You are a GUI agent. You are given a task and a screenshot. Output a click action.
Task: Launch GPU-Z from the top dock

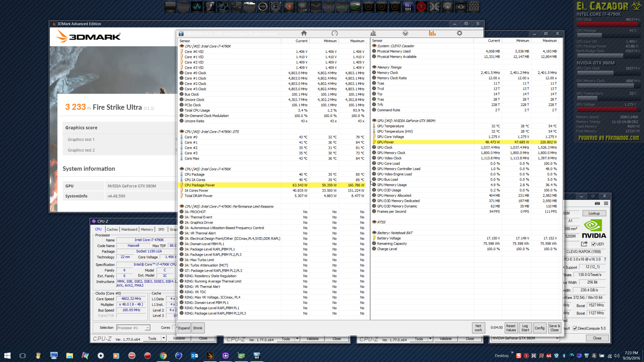[x=342, y=7]
